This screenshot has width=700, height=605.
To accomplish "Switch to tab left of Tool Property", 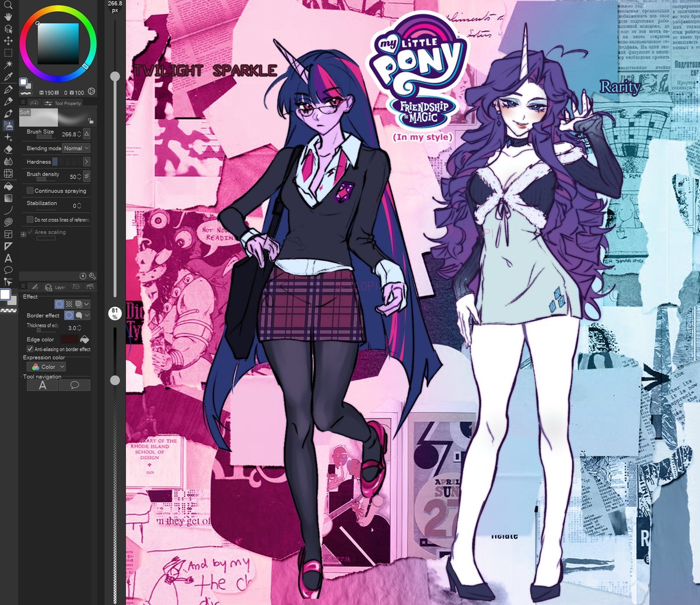I will (x=34, y=103).
